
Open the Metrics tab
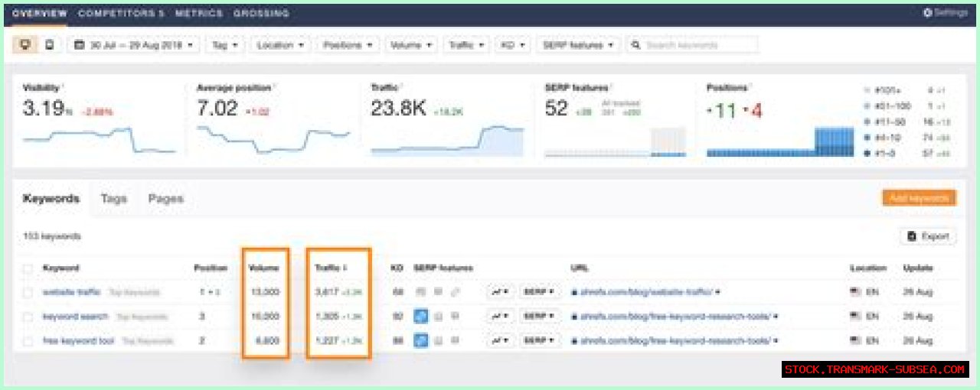[199, 14]
